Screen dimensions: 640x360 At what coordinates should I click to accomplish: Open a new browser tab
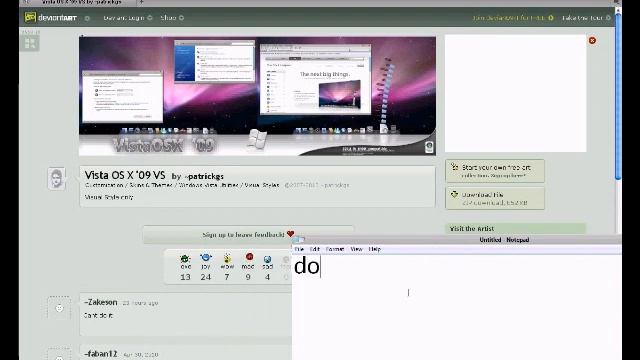[141, 2]
